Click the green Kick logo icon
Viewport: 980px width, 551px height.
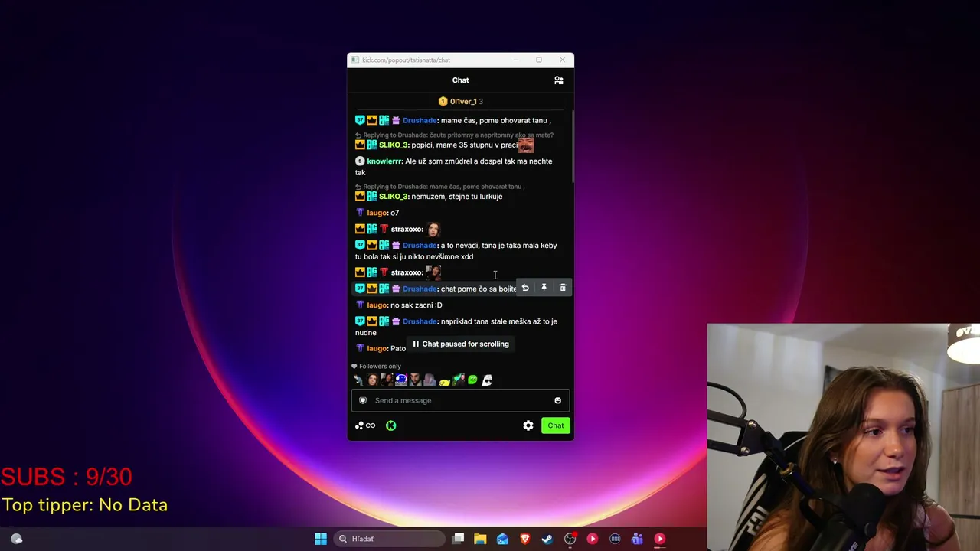point(391,425)
